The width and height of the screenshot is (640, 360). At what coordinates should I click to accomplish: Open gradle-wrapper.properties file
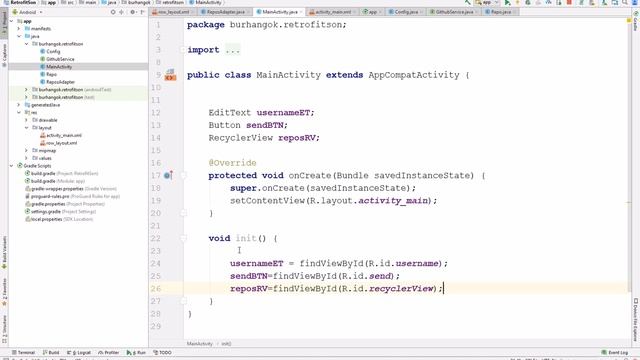click(x=71, y=189)
